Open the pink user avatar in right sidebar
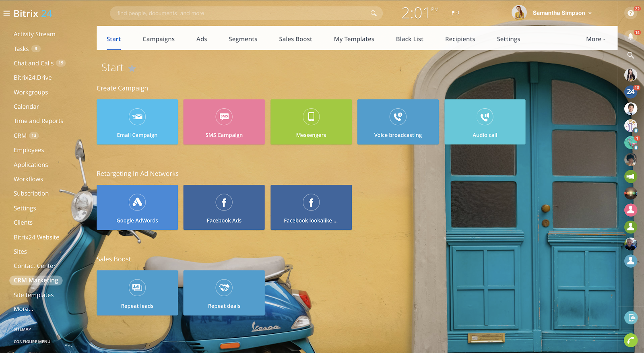This screenshot has width=644, height=353. 631,210
